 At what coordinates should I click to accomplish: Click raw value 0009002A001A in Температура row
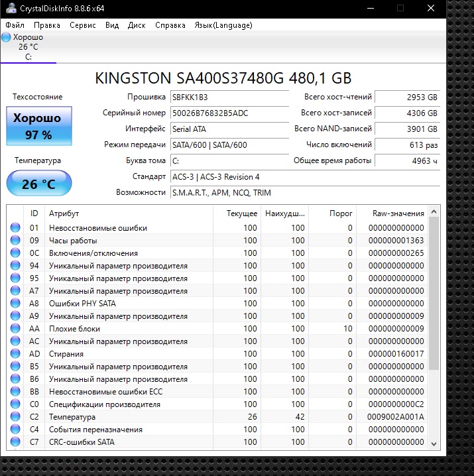(x=395, y=417)
